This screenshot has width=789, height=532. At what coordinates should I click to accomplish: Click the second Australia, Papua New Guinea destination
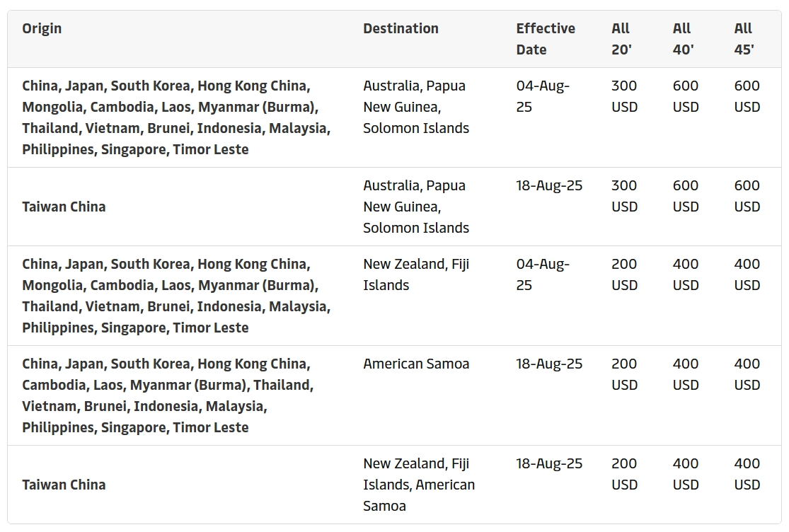[x=415, y=207]
